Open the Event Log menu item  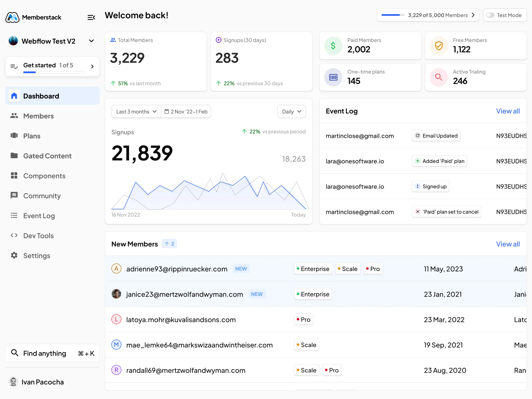click(14, 216)
